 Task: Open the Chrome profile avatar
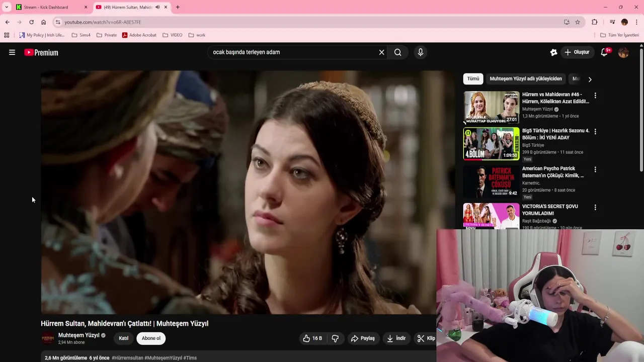click(624, 22)
